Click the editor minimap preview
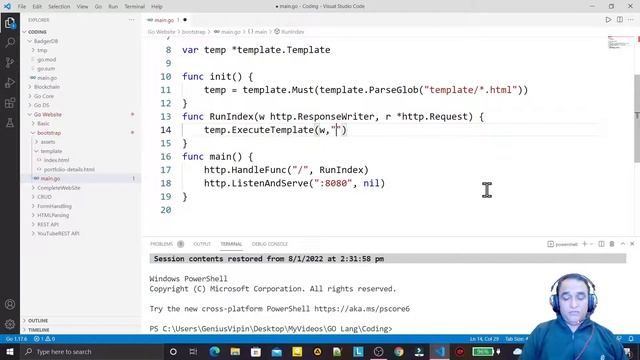This screenshot has width=640, height=360. click(x=619, y=42)
